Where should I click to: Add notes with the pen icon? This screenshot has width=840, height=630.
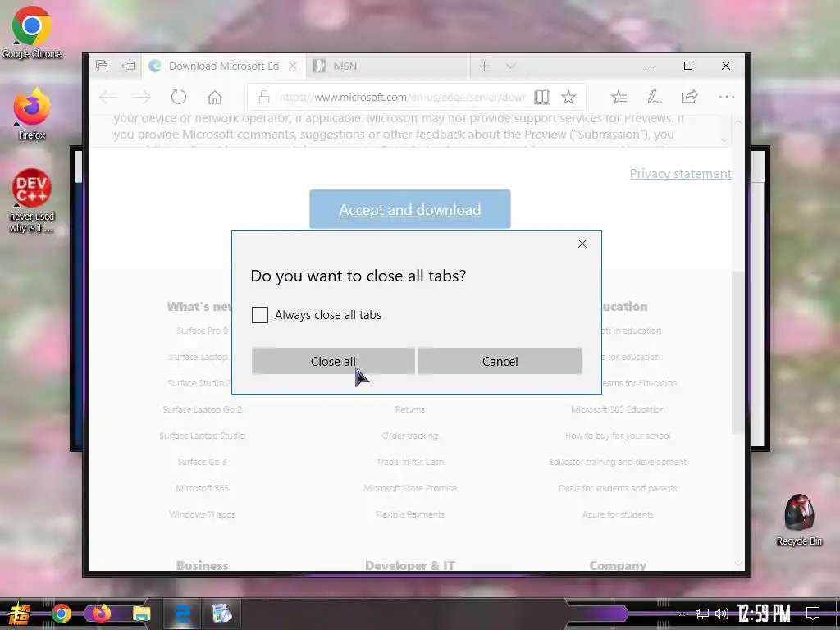(654, 97)
